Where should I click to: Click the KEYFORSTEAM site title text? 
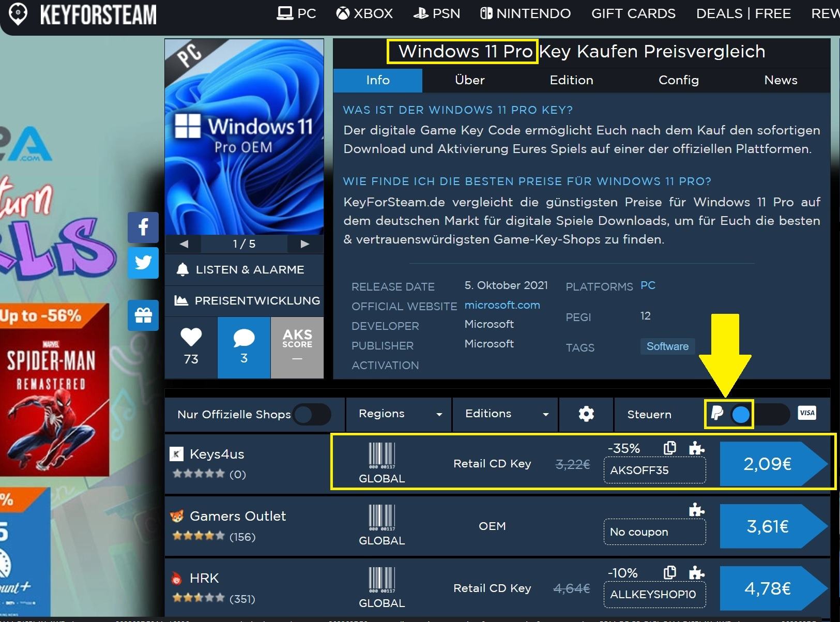coord(98,14)
